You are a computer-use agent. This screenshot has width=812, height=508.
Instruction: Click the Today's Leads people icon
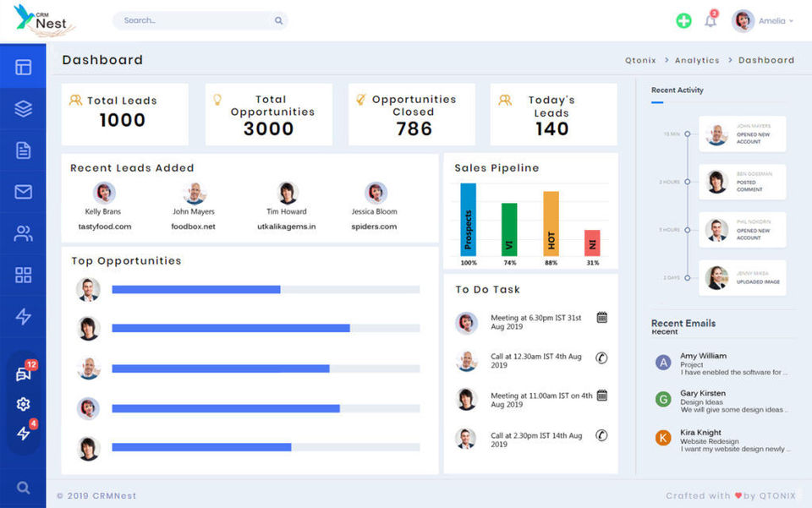coord(505,100)
